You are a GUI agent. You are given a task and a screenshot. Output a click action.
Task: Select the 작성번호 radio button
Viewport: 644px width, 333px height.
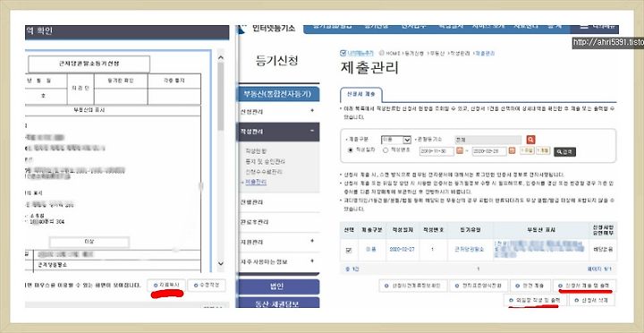coord(386,150)
